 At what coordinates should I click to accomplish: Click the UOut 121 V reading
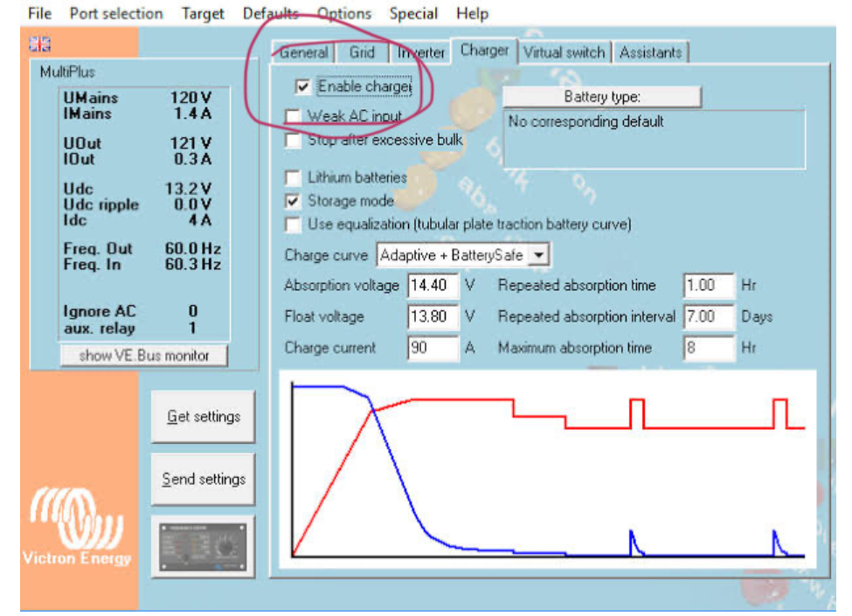click(138, 143)
